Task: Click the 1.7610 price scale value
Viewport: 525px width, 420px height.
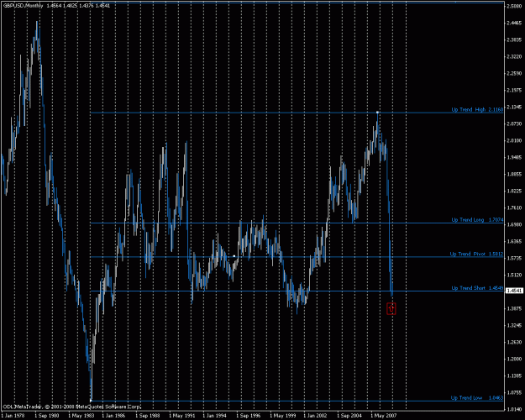Action: pyautogui.click(x=514, y=208)
